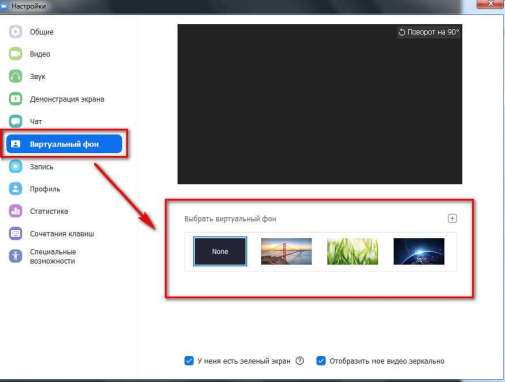Rotate preview with Поворот на 90°
This screenshot has height=382, width=505.
pos(428,32)
